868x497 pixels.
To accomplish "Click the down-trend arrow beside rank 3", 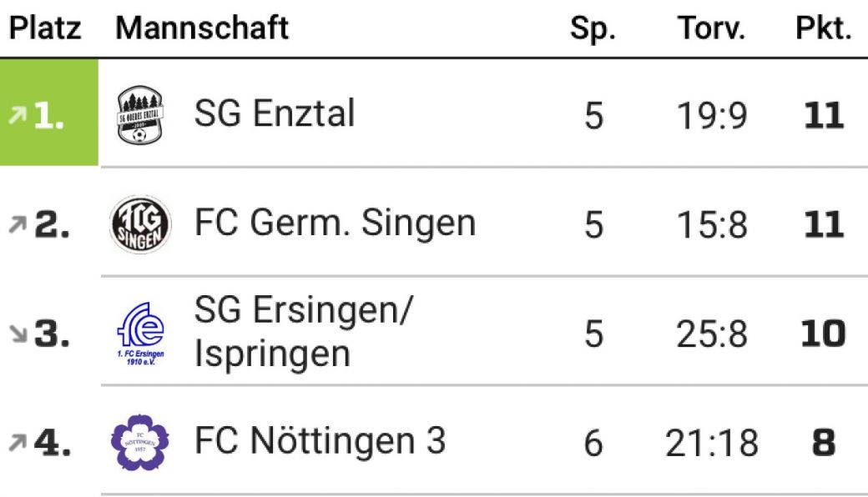I will point(15,334).
